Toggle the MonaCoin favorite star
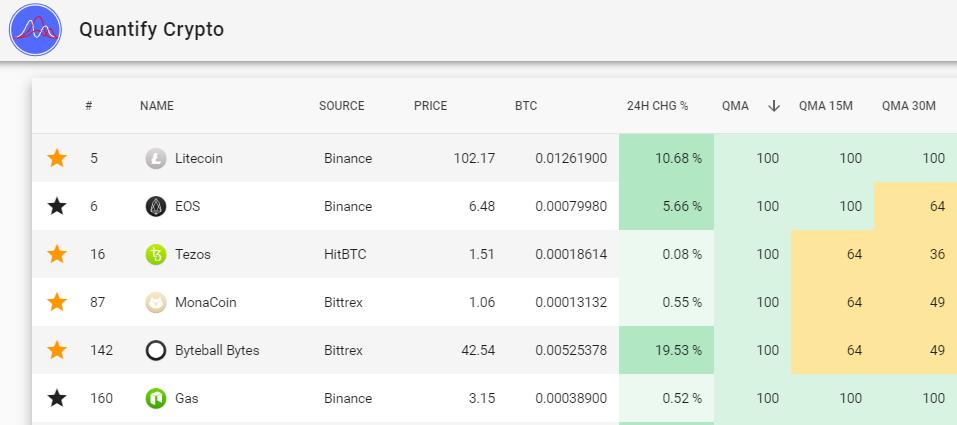The height and width of the screenshot is (425, 957). [57, 302]
